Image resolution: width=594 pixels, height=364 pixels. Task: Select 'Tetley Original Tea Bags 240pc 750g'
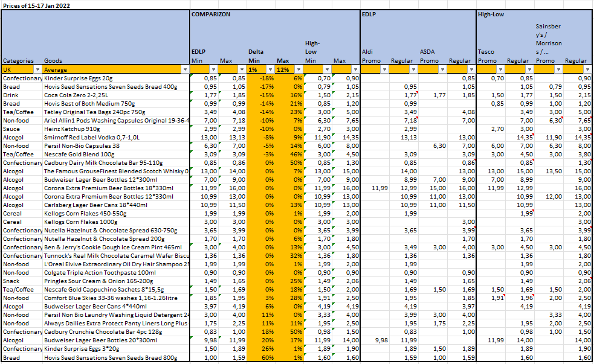(x=95, y=112)
